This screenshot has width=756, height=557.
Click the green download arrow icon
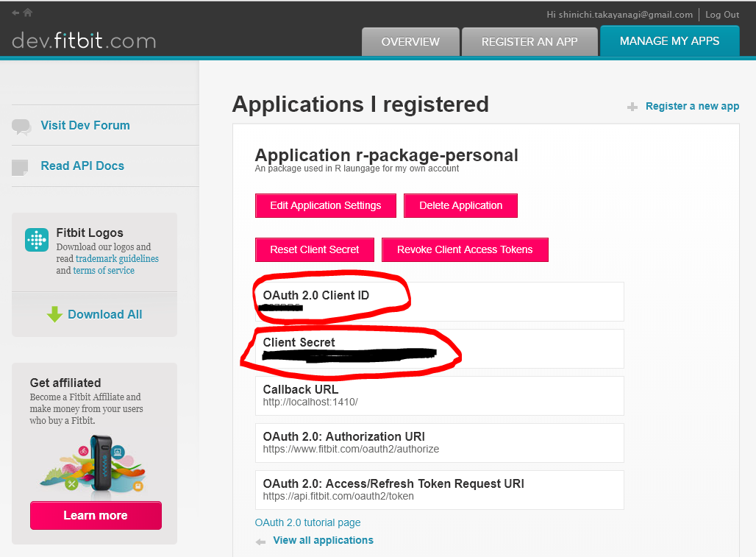pos(54,314)
